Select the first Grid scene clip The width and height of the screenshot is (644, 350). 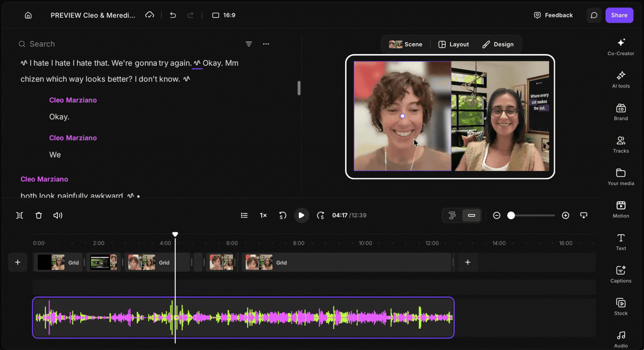[x=58, y=262]
